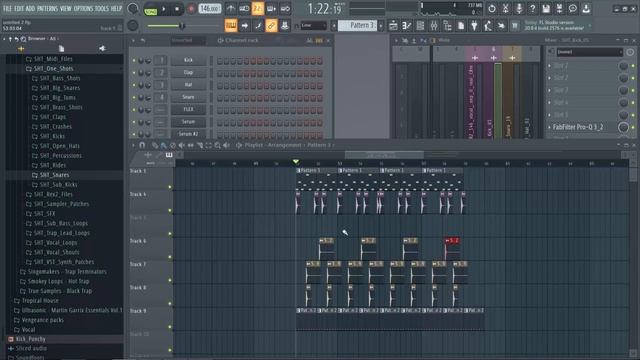The width and height of the screenshot is (640, 360).
Task: Click the green fader on the selected mixer track
Action: [x=498, y=100]
